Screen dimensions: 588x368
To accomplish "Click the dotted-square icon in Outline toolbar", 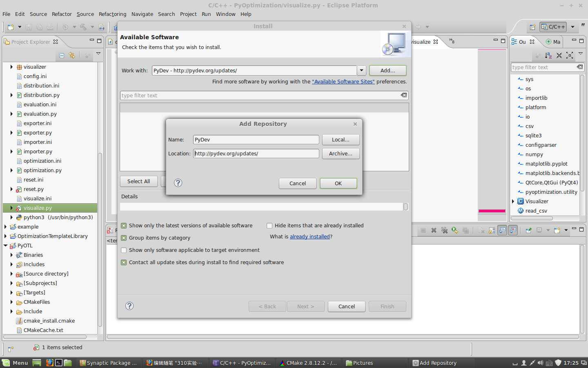I will click(x=570, y=55).
